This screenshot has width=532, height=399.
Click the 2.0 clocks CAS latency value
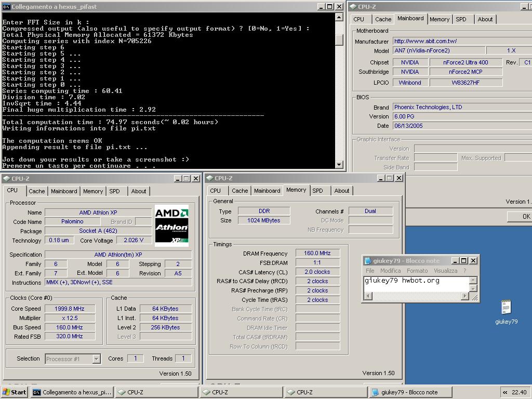tap(317, 272)
